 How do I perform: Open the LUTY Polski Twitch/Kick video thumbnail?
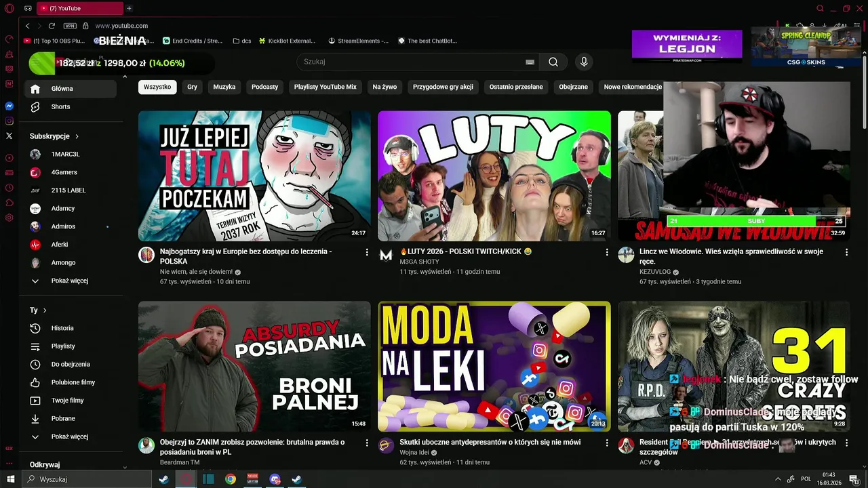494,176
